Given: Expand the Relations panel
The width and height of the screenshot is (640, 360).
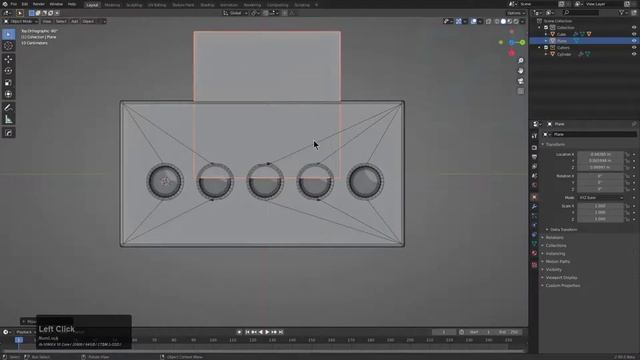Looking at the screenshot, I should (554, 238).
